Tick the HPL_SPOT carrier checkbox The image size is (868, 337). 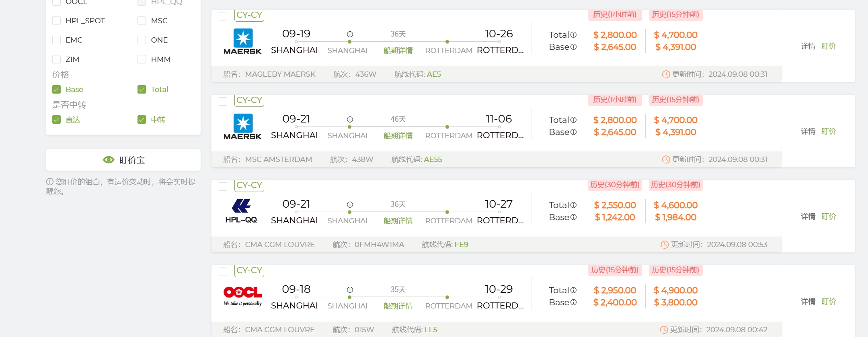pyautogui.click(x=57, y=21)
